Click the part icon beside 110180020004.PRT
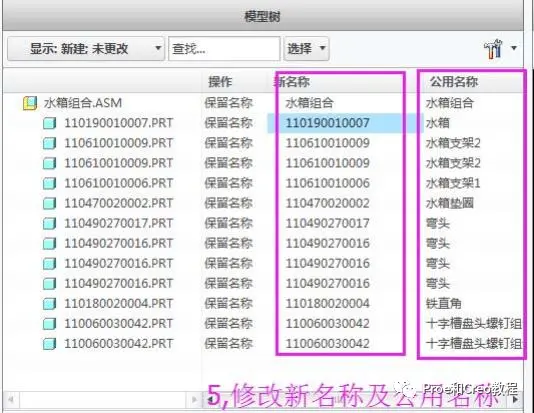Viewport: 534px width, 413px height. [x=49, y=304]
